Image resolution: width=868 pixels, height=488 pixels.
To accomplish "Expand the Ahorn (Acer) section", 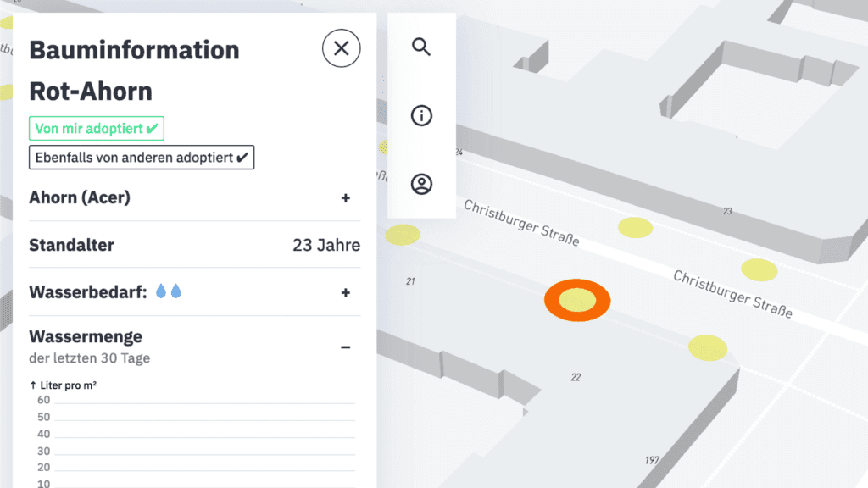I will (194, 197).
